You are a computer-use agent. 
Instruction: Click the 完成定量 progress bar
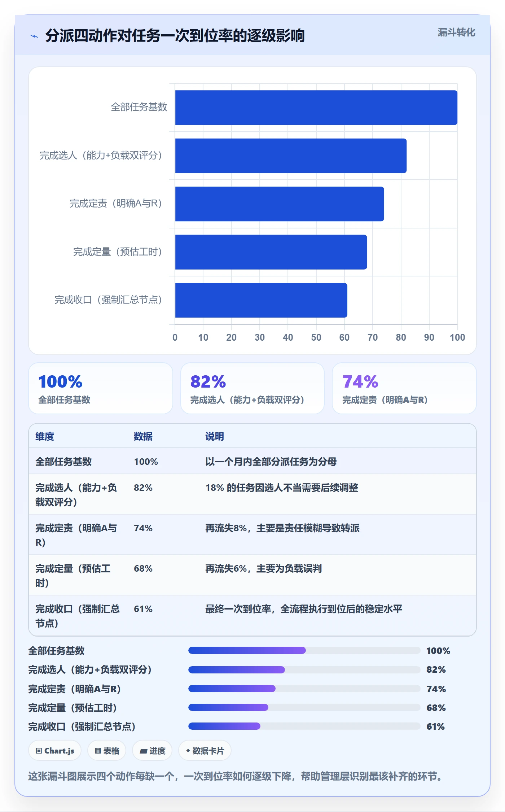coord(304,707)
